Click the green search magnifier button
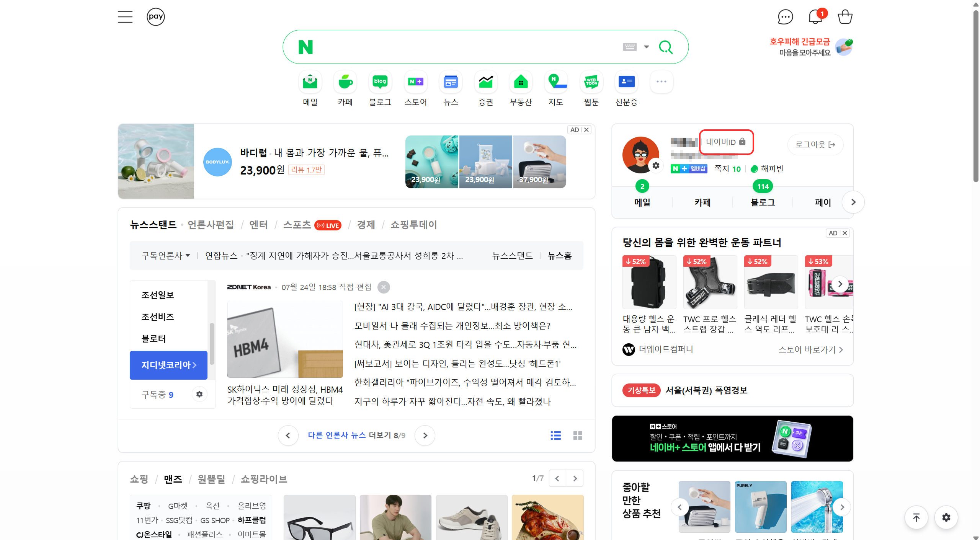Viewport: 980px width, 540px height. click(666, 47)
